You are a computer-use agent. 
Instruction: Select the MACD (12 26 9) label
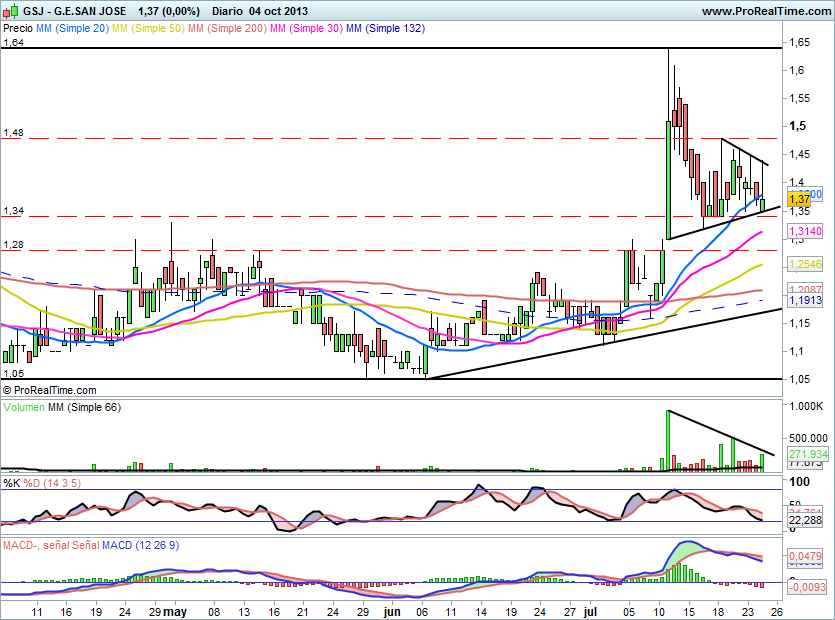(x=141, y=545)
